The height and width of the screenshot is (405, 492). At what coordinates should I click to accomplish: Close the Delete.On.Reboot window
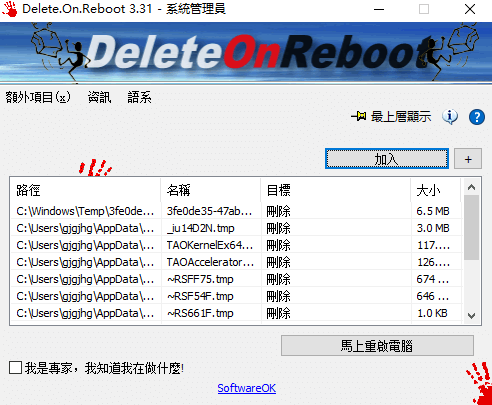click(x=470, y=9)
